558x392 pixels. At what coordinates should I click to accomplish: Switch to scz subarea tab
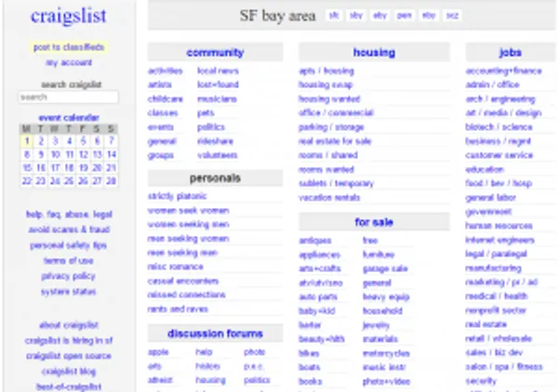(452, 15)
